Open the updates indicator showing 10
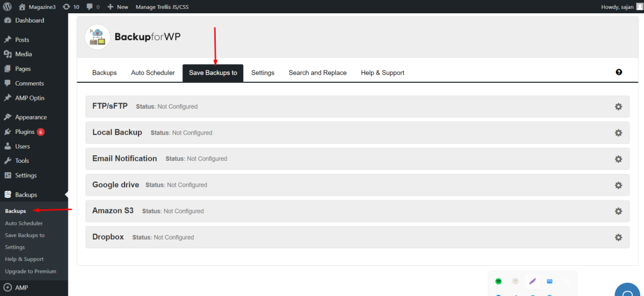 [70, 6]
